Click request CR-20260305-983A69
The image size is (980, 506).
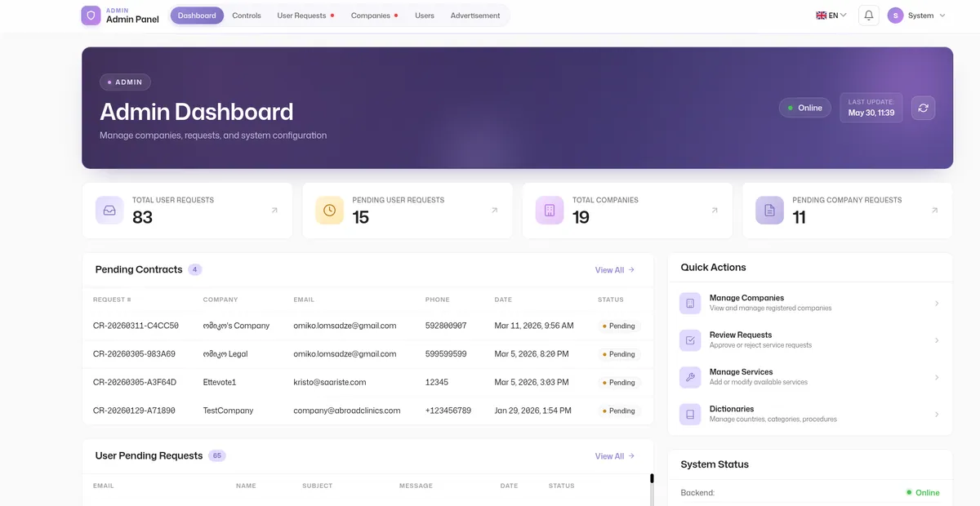(x=134, y=354)
